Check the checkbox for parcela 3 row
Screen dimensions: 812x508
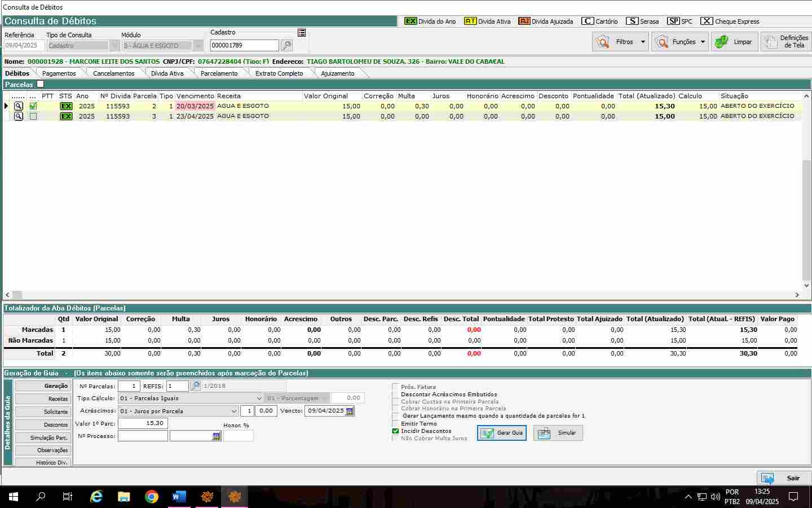tap(33, 116)
